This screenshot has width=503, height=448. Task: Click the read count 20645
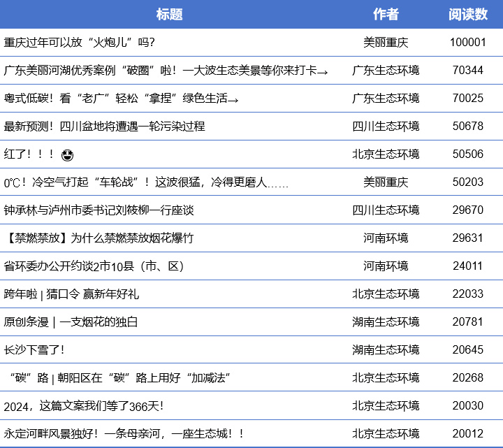[x=468, y=349]
